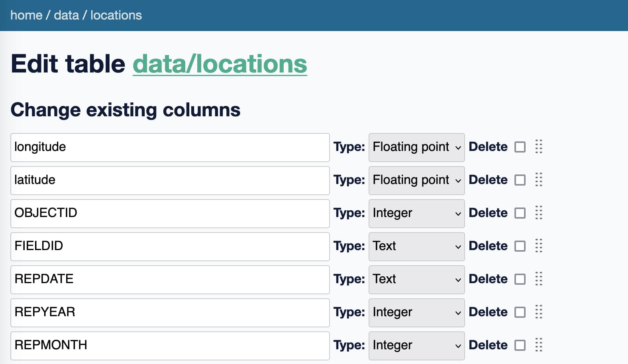Tick the Delete checkbox for FIELDID

coord(520,247)
